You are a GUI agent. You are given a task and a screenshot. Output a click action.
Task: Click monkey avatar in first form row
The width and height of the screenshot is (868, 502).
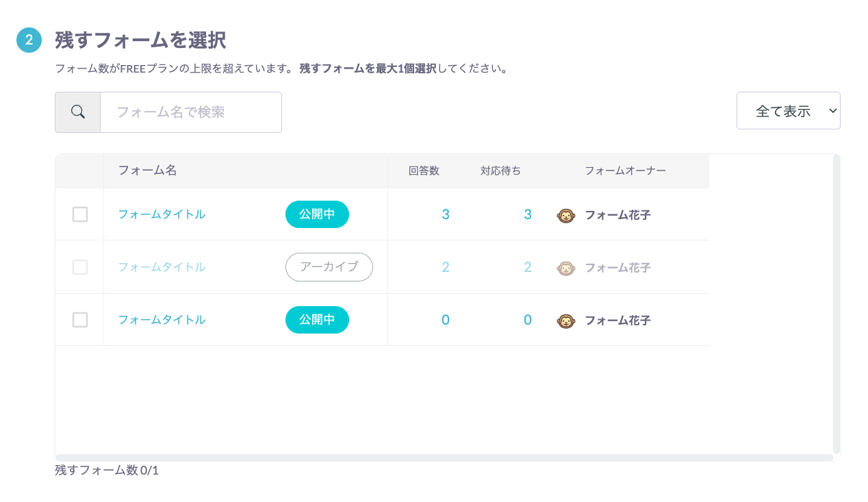pos(566,215)
